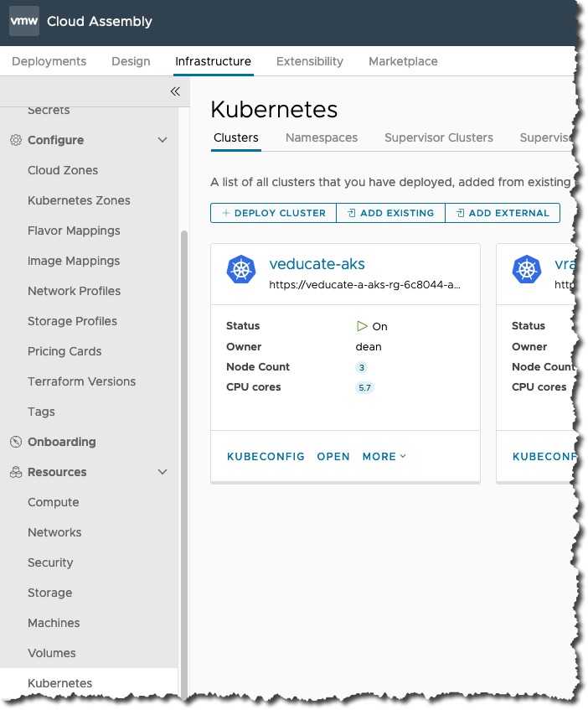Go to Pricing Cards in the sidebar
This screenshot has height=710, width=588.
[64, 351]
